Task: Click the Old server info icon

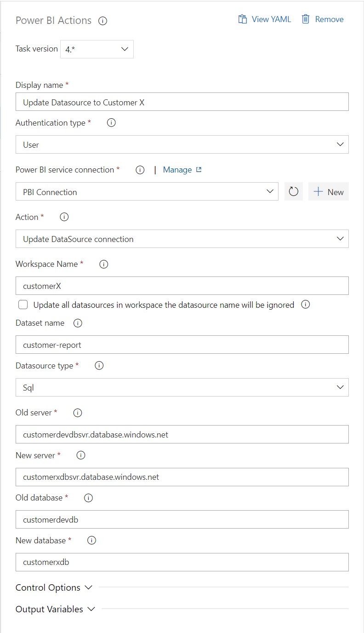Action: [78, 413]
